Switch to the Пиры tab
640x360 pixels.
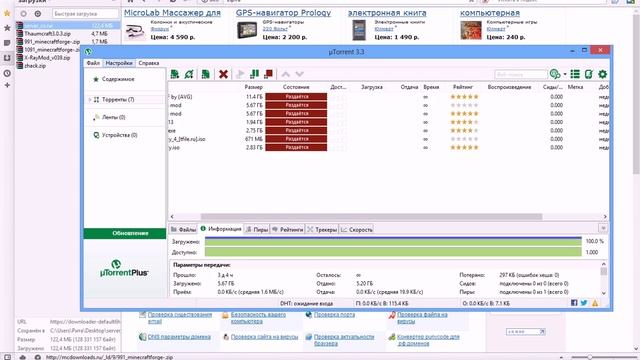257,229
